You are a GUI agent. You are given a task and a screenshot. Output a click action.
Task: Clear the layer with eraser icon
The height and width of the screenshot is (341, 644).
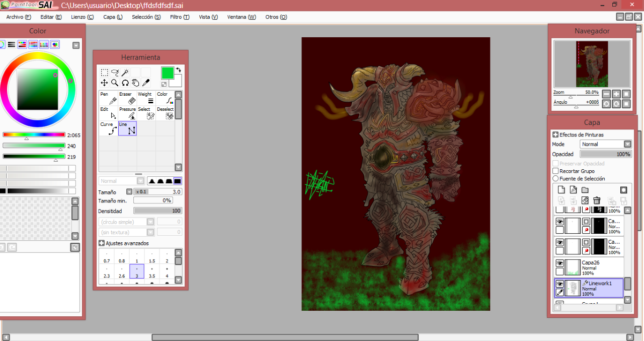pyautogui.click(x=585, y=200)
